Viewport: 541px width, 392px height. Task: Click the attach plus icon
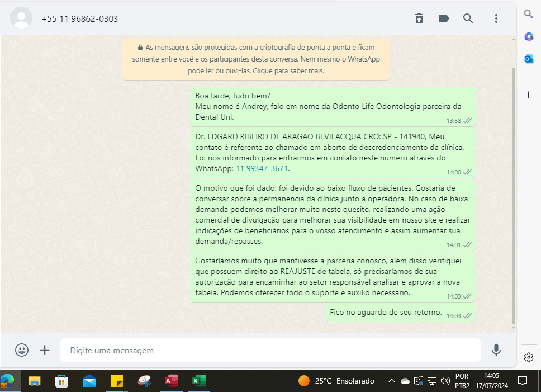45,350
